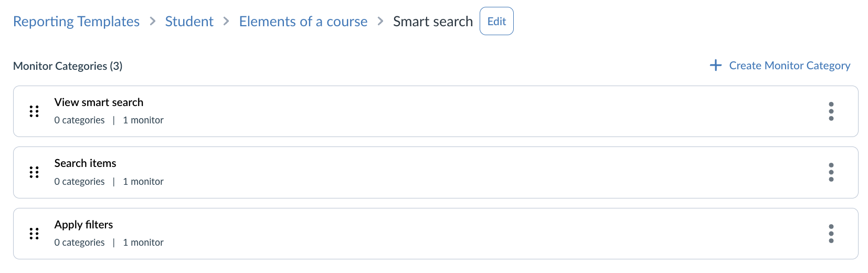
Task: Open the Apply filters category
Action: (83, 225)
